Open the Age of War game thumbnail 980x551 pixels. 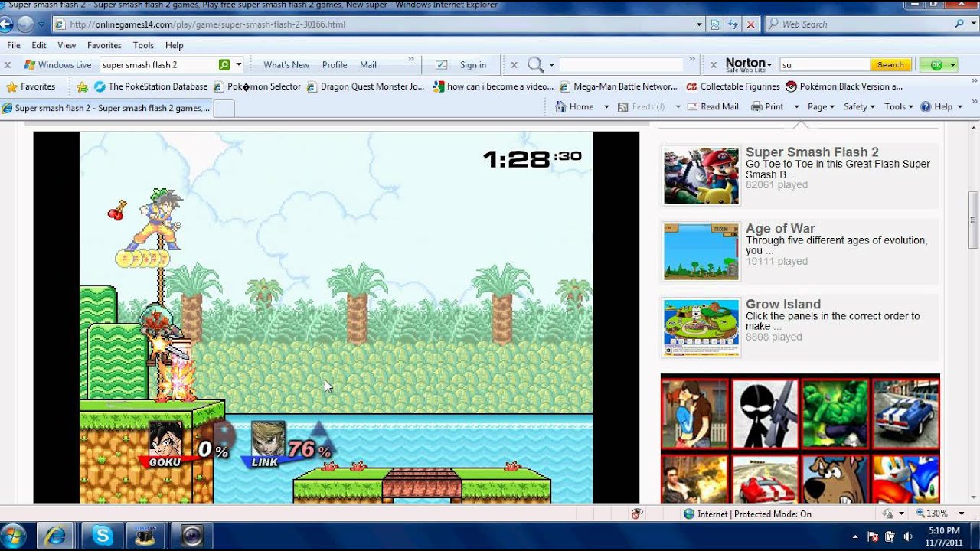coord(701,252)
